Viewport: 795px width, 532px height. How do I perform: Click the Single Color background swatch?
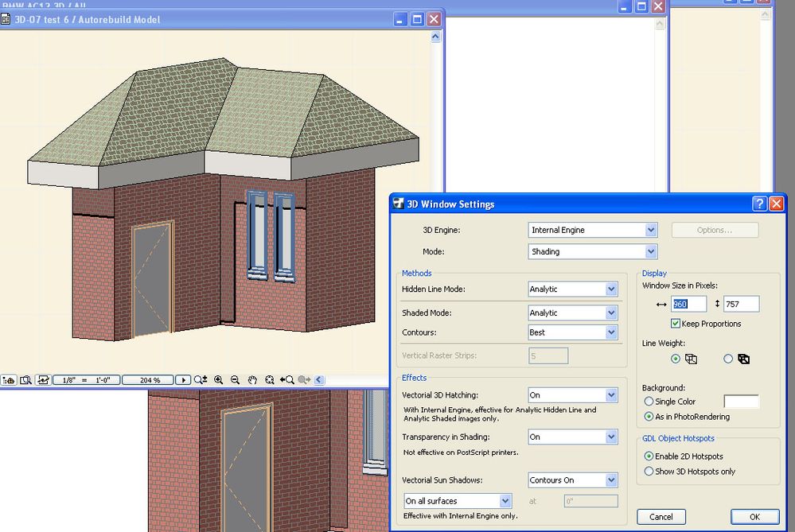[741, 401]
